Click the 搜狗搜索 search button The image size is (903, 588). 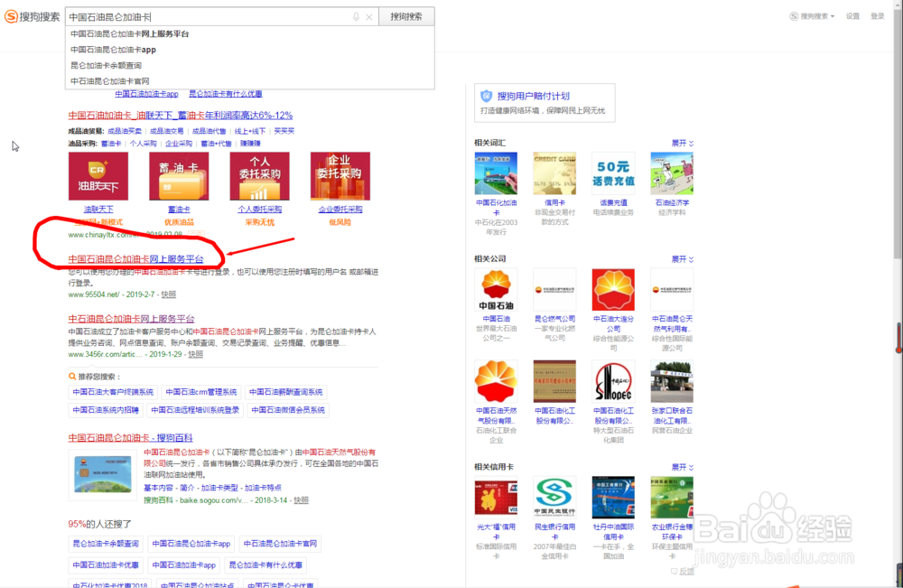pos(406,16)
